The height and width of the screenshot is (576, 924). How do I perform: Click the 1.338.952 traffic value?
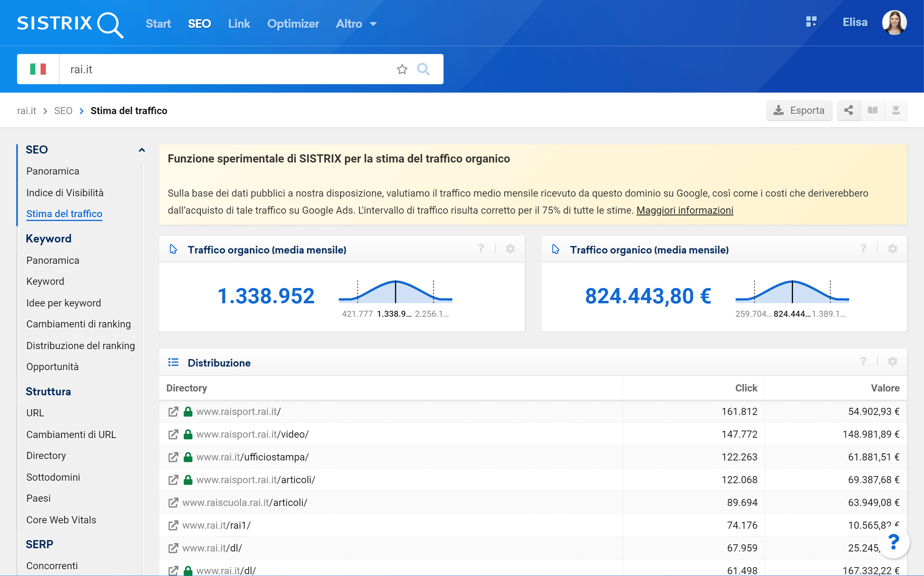[266, 296]
